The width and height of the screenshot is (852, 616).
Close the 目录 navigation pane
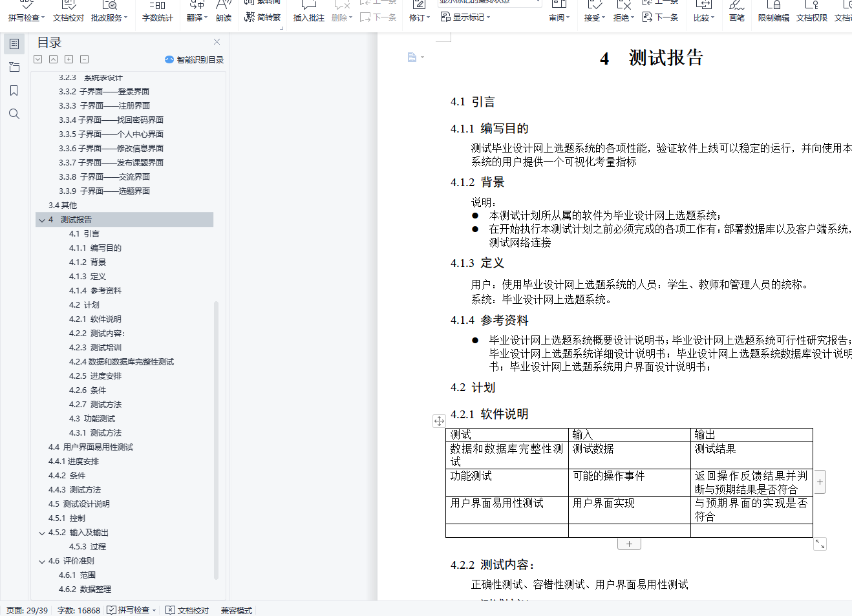point(217,42)
